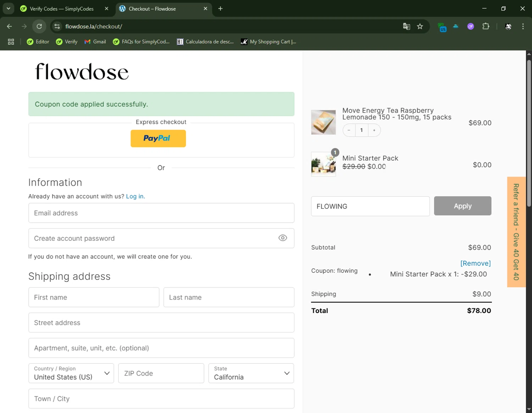532x413 pixels.
Task: Close the Checkout – Flowdose tab
Action: tap(205, 9)
